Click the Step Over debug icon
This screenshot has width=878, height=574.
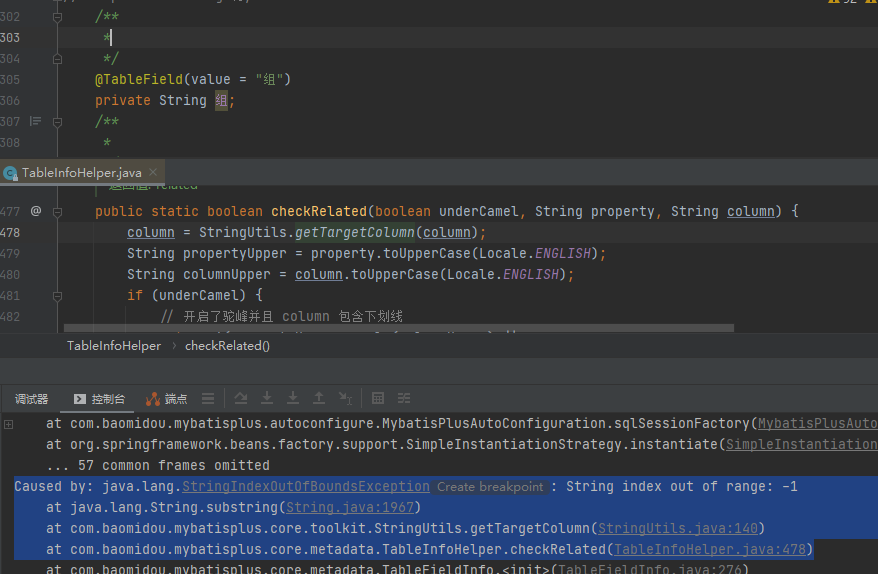pyautogui.click(x=242, y=398)
